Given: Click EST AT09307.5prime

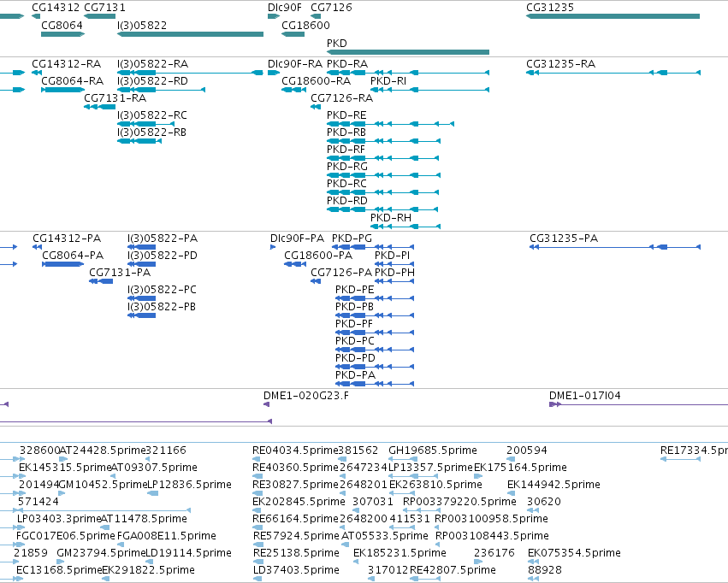Looking at the screenshot, I should coord(154,468).
